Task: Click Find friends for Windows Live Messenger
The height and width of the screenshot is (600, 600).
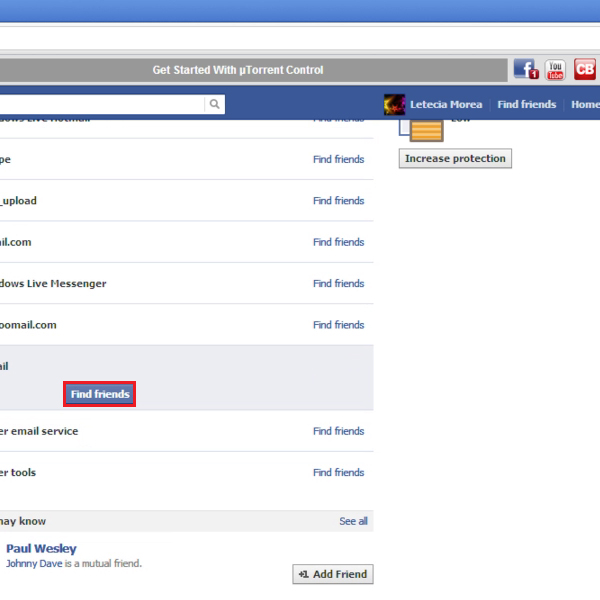Action: [x=338, y=283]
